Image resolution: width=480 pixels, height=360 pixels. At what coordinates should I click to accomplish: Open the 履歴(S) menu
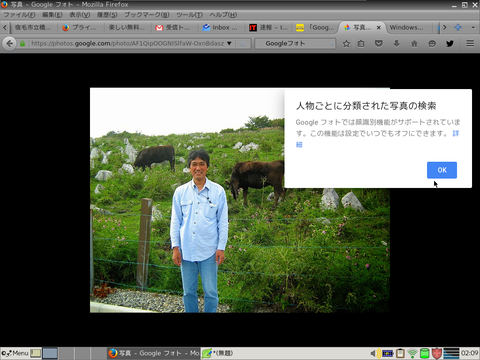(107, 15)
